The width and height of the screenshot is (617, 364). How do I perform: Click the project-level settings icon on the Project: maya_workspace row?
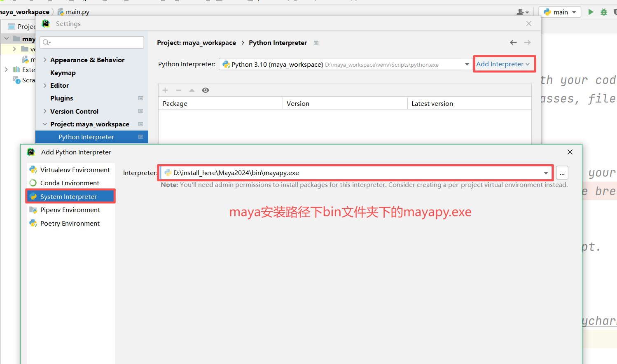[x=140, y=124]
